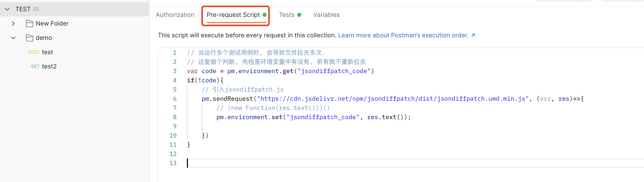
Task: Open the Tests tab
Action: (x=287, y=15)
